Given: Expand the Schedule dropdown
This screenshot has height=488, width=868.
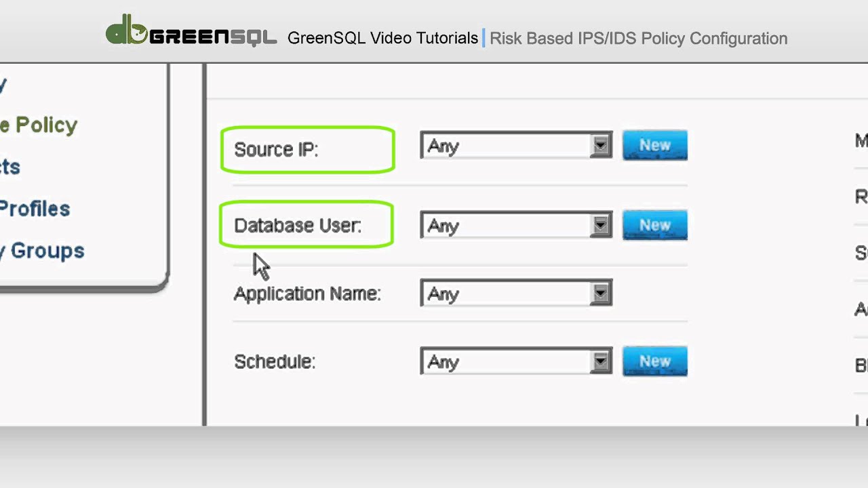Looking at the screenshot, I should (516, 361).
